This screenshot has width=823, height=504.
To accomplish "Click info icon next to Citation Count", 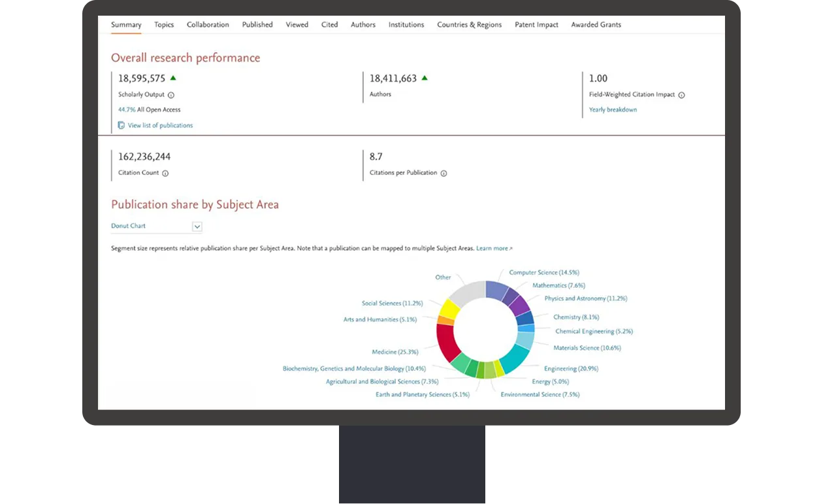I will point(165,174).
